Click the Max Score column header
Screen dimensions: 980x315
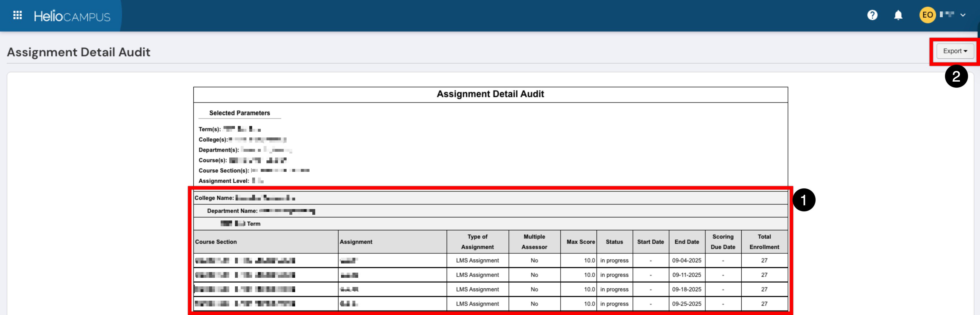click(580, 242)
